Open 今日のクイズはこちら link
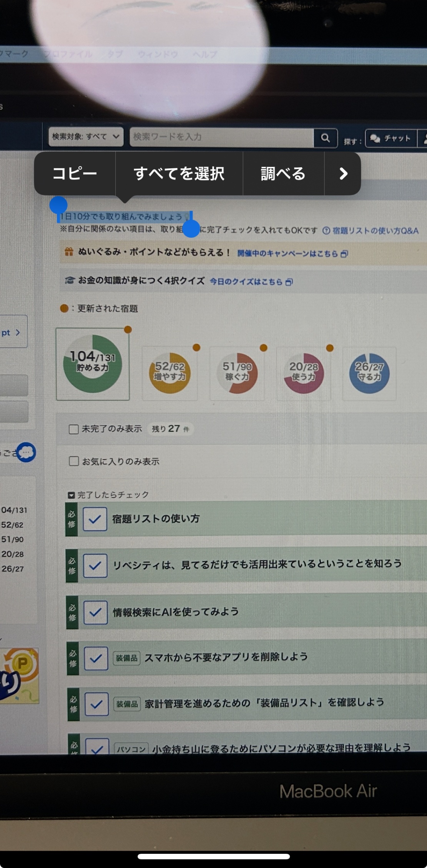The height and width of the screenshot is (868, 427). (251, 282)
